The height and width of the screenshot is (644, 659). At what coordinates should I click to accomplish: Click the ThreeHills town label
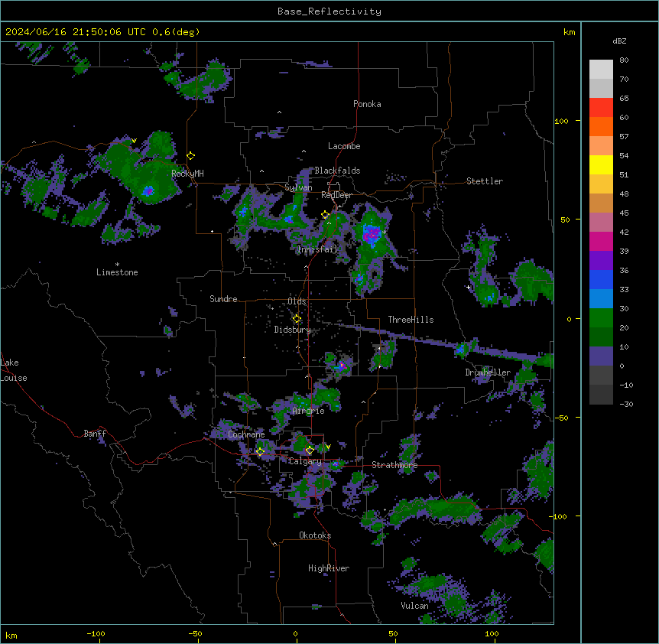click(411, 320)
